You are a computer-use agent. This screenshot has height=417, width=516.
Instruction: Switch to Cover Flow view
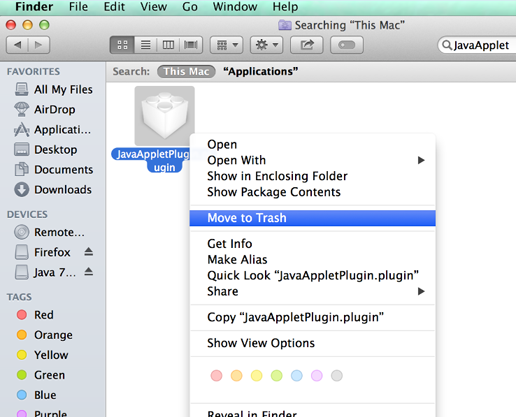point(191,45)
